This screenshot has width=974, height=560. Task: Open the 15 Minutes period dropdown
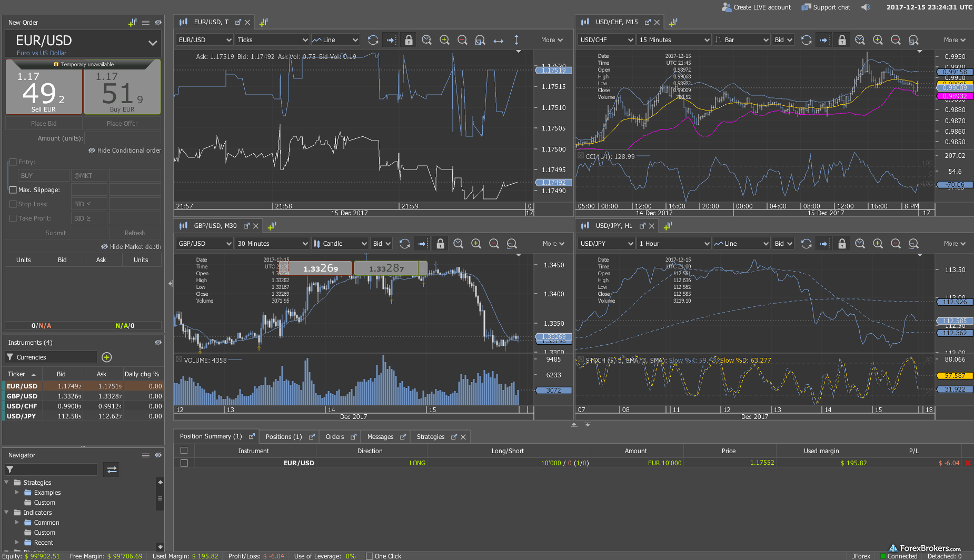coord(674,40)
